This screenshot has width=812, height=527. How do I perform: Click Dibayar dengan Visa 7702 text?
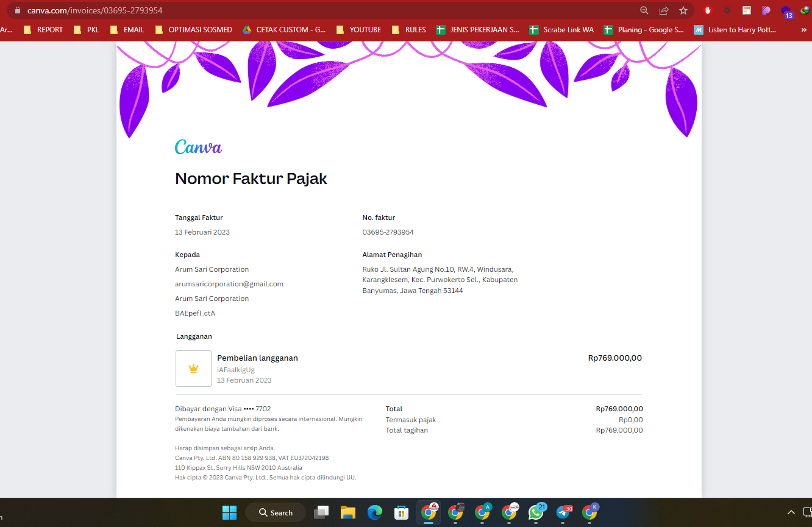click(x=223, y=409)
